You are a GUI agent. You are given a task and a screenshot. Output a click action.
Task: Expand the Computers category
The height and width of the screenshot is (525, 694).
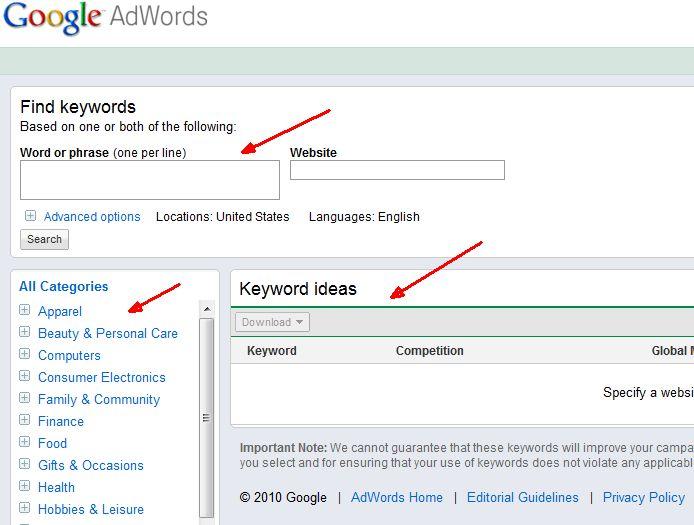(x=25, y=354)
